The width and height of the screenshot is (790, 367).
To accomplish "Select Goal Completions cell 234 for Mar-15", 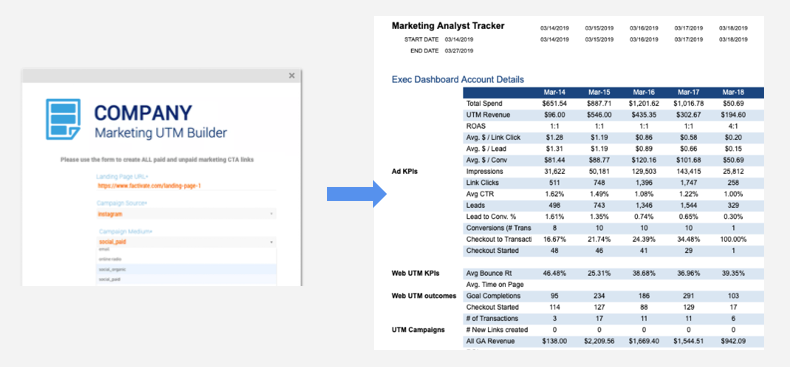I will point(600,296).
